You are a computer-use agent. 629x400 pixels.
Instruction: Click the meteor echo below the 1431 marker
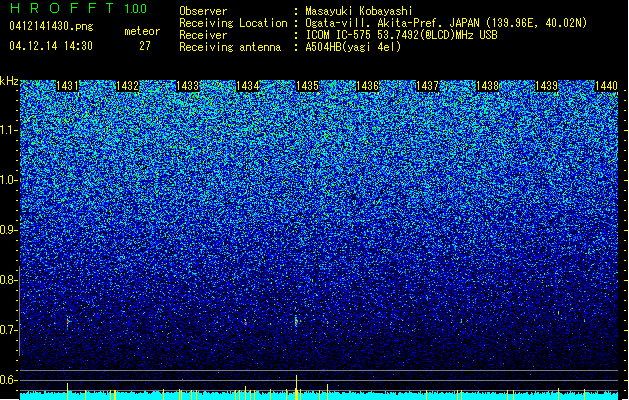tap(67, 322)
